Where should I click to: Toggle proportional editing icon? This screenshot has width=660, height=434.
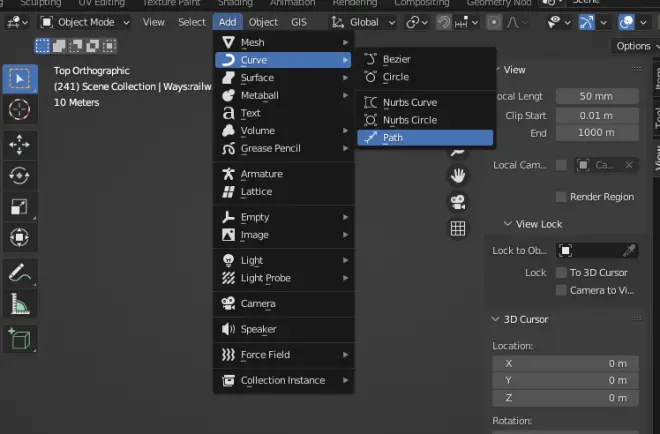pos(494,22)
